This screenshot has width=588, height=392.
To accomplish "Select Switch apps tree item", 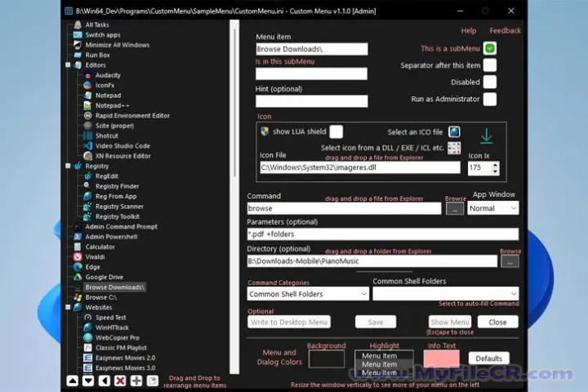I will coord(103,35).
